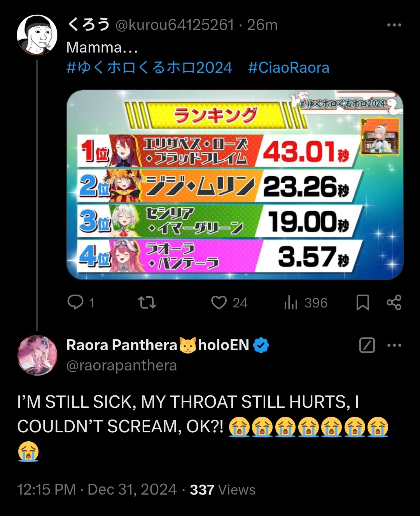Repost kurou's tweet with retweet icon
The height and width of the screenshot is (516, 420).
[147, 302]
